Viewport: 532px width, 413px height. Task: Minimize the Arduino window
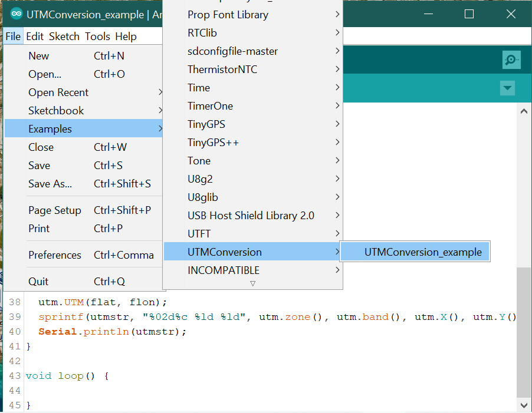[x=429, y=14]
